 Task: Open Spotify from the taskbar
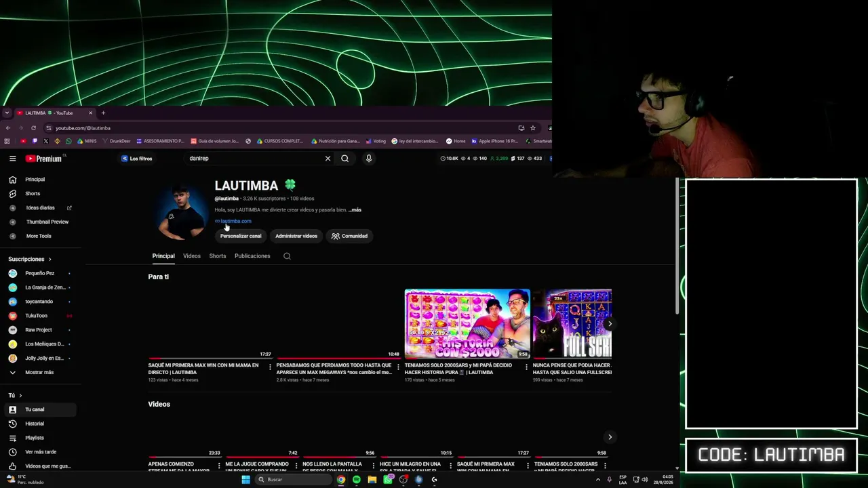pyautogui.click(x=357, y=480)
